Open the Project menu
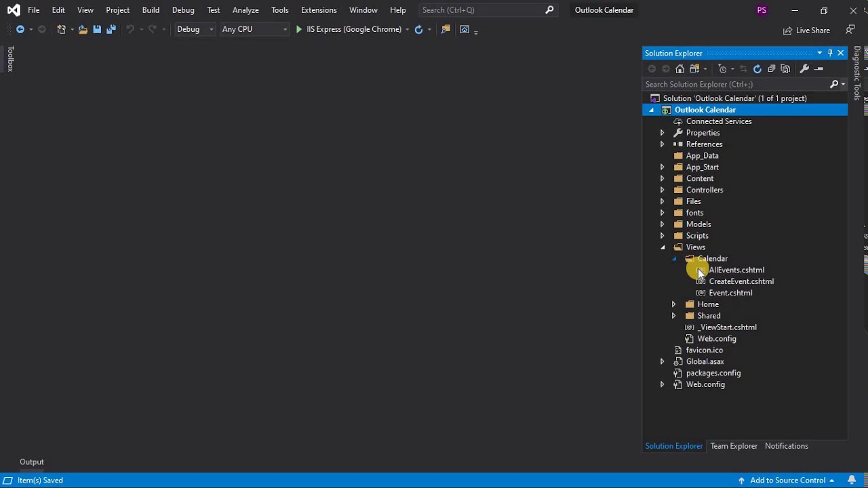Image resolution: width=868 pixels, height=488 pixels. tap(117, 10)
